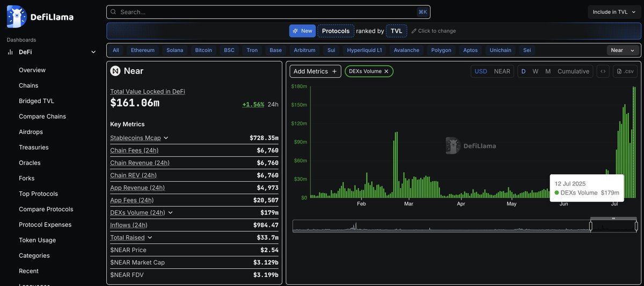Select monthly M interval
The image size is (644, 286).
click(548, 71)
